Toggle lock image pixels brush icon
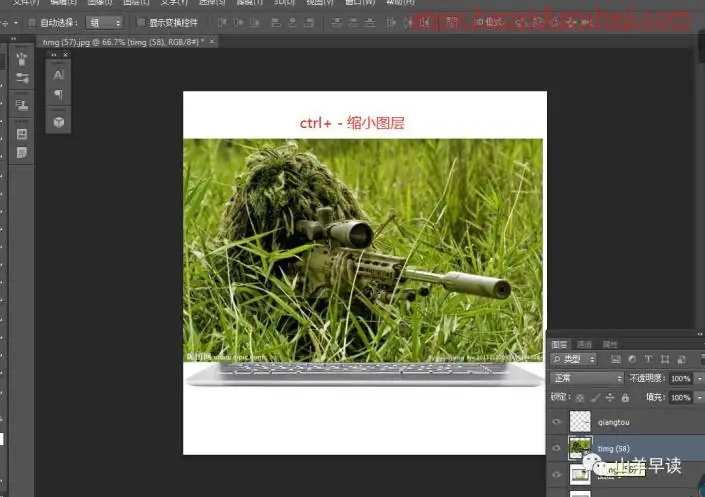 pos(595,398)
